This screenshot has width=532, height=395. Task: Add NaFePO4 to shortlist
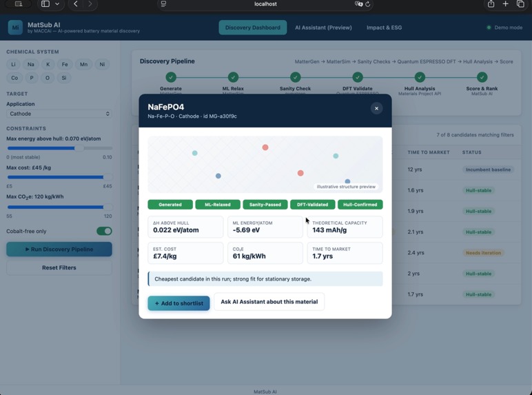178,303
